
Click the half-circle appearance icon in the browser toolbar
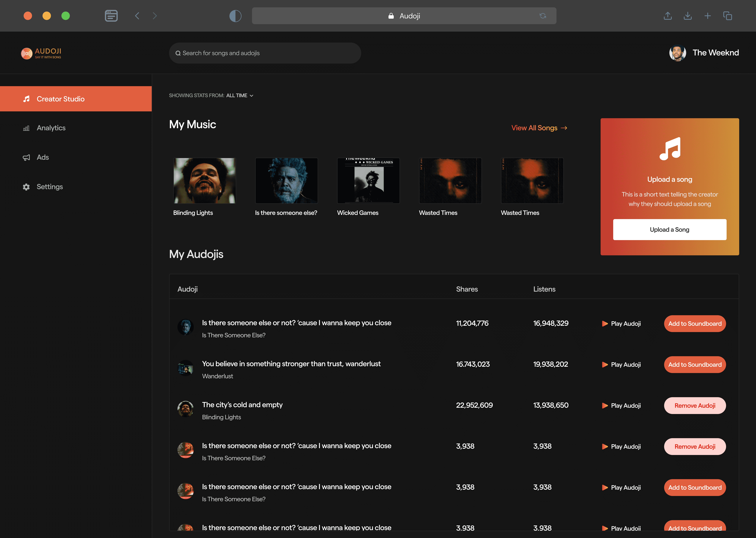pyautogui.click(x=235, y=16)
